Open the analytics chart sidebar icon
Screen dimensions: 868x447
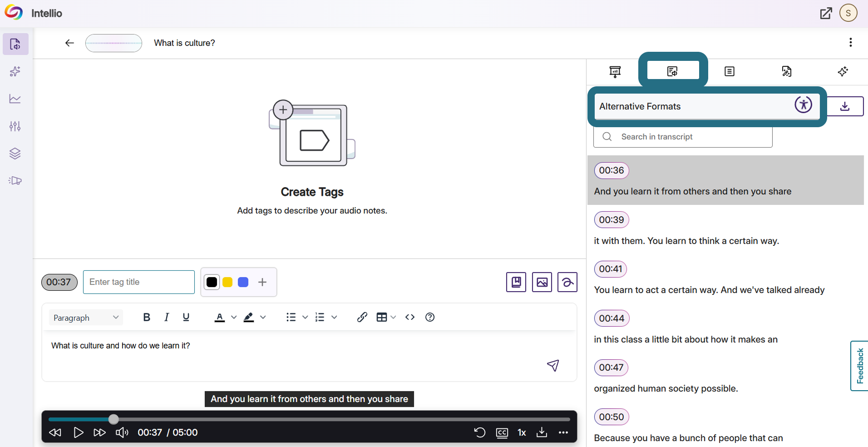[x=15, y=99]
